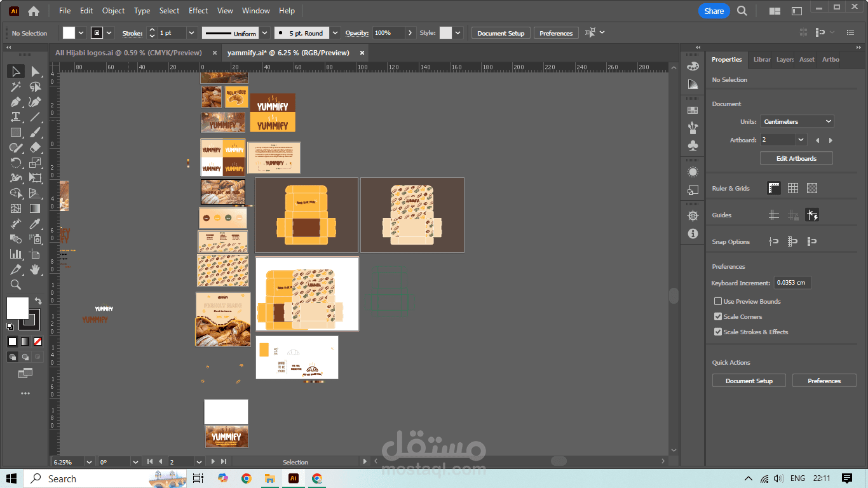Pick the Width tool
Viewport: 868px width, 488px height.
click(16, 178)
